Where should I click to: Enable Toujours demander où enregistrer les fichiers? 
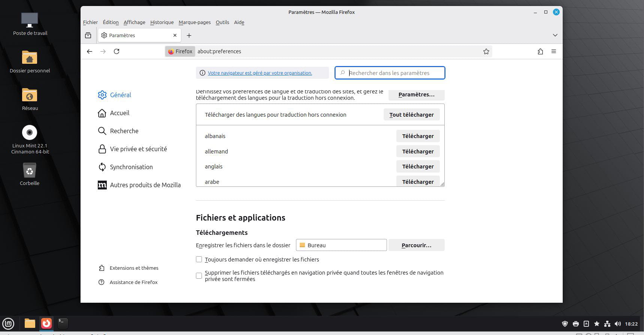[x=199, y=259]
